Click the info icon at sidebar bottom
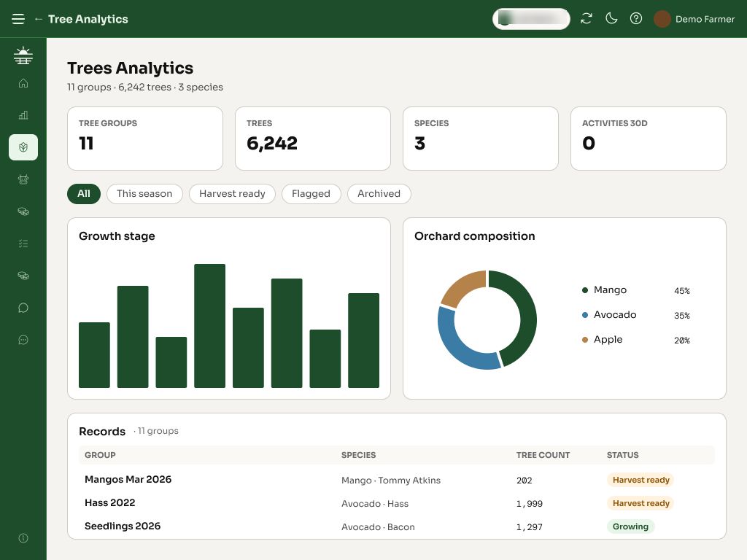The image size is (747, 560). pyautogui.click(x=23, y=538)
